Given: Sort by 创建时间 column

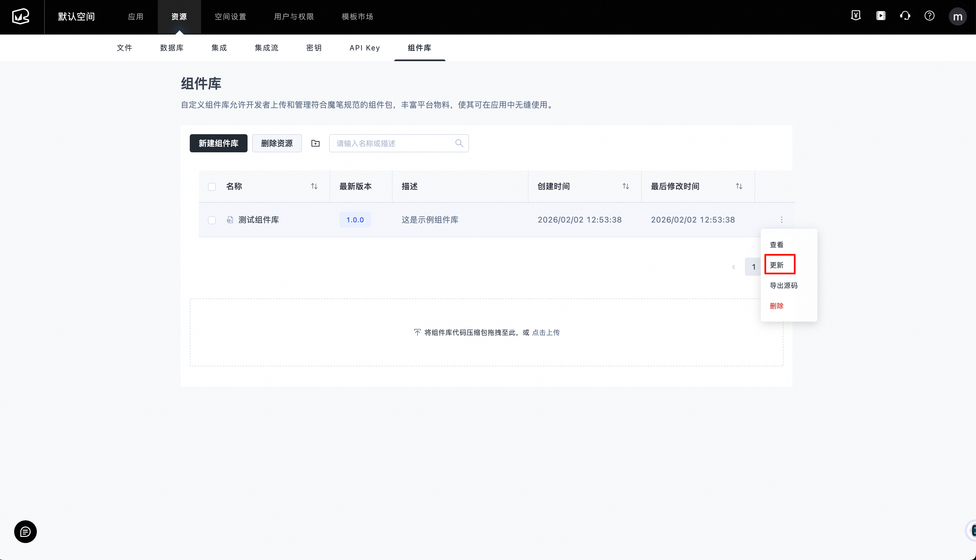Looking at the screenshot, I should 626,186.
